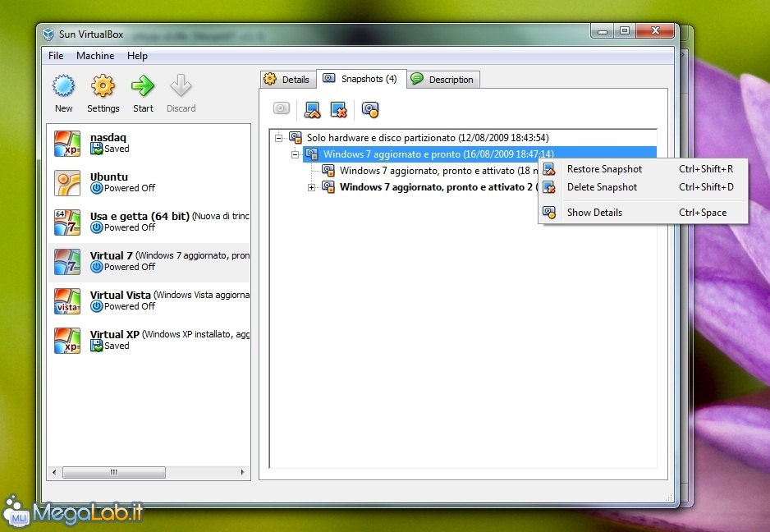Open the Machine menu
This screenshot has width=770, height=532.
[95, 56]
